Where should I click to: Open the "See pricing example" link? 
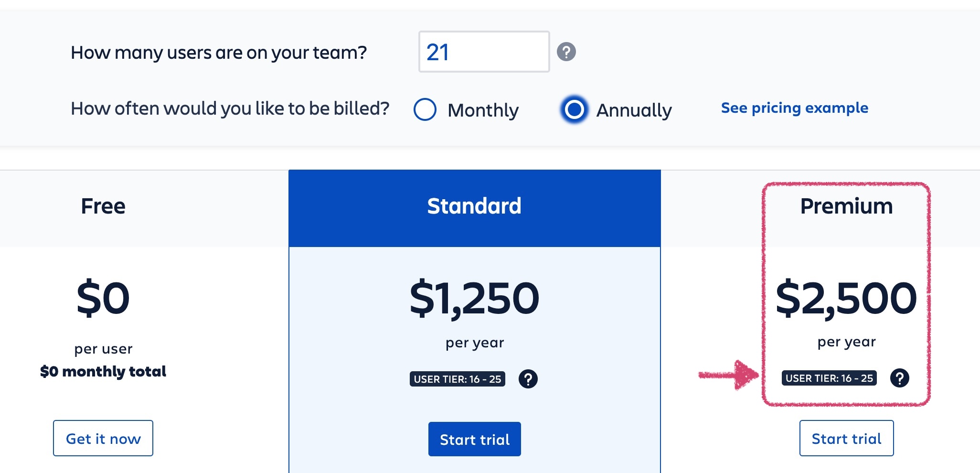[x=794, y=108]
